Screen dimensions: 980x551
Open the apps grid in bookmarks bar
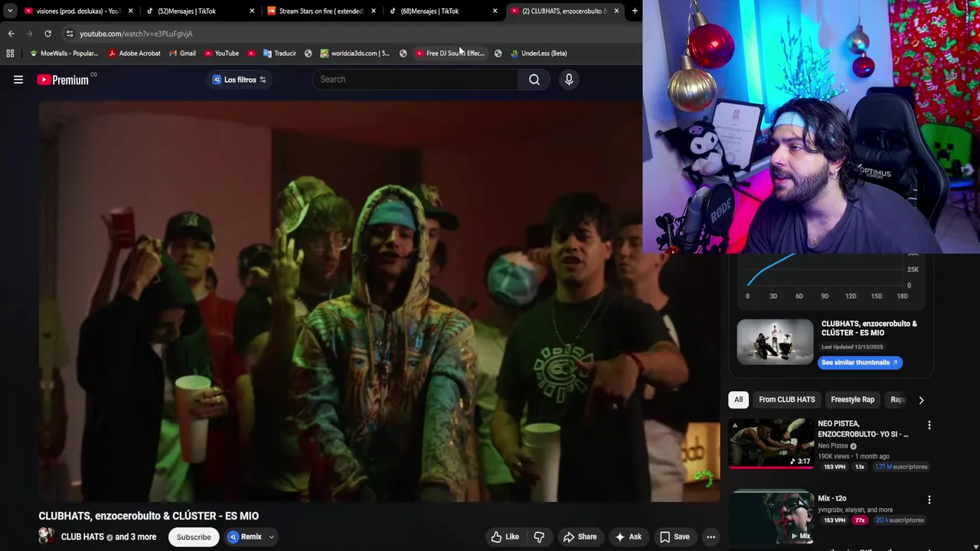[x=10, y=54]
